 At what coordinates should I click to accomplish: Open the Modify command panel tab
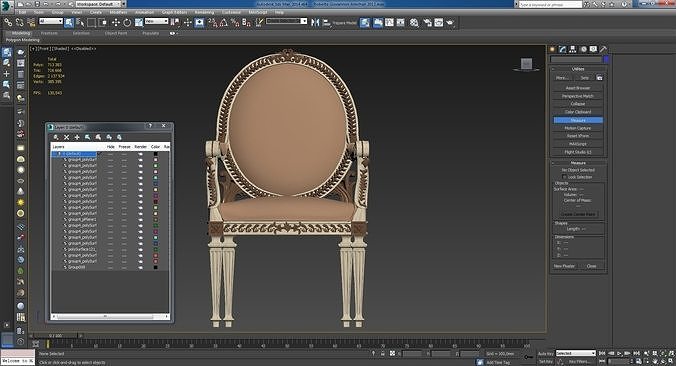click(x=563, y=49)
